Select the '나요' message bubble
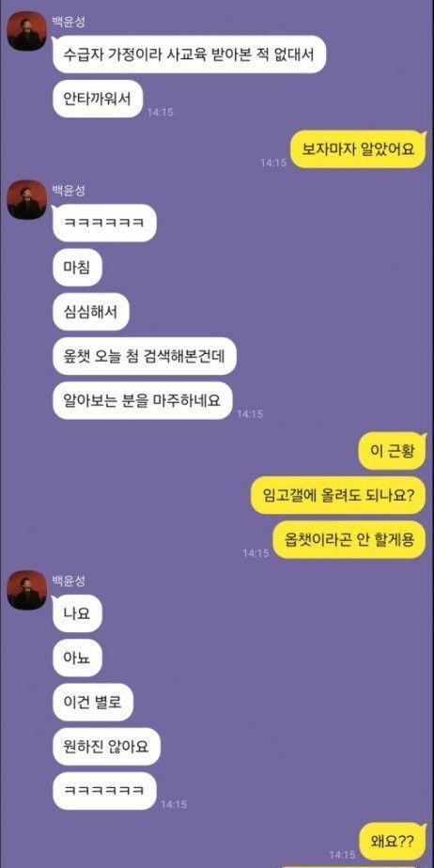The image size is (434, 868). [x=77, y=613]
